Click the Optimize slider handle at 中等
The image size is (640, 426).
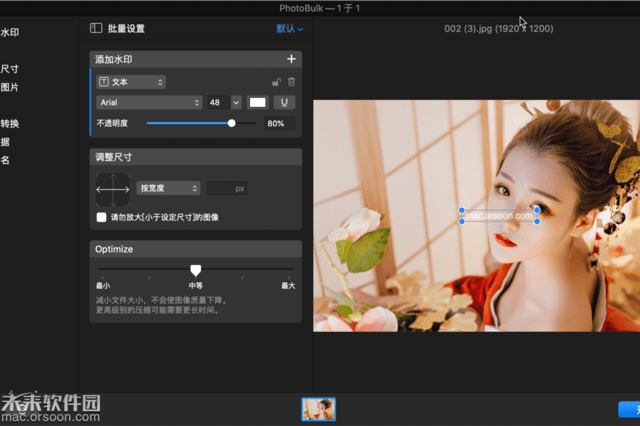[196, 270]
